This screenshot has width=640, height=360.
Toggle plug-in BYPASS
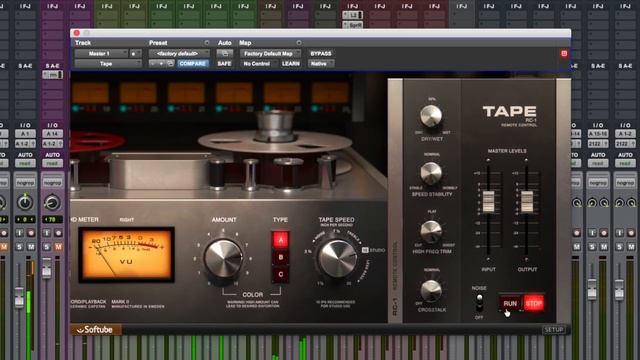[321, 53]
